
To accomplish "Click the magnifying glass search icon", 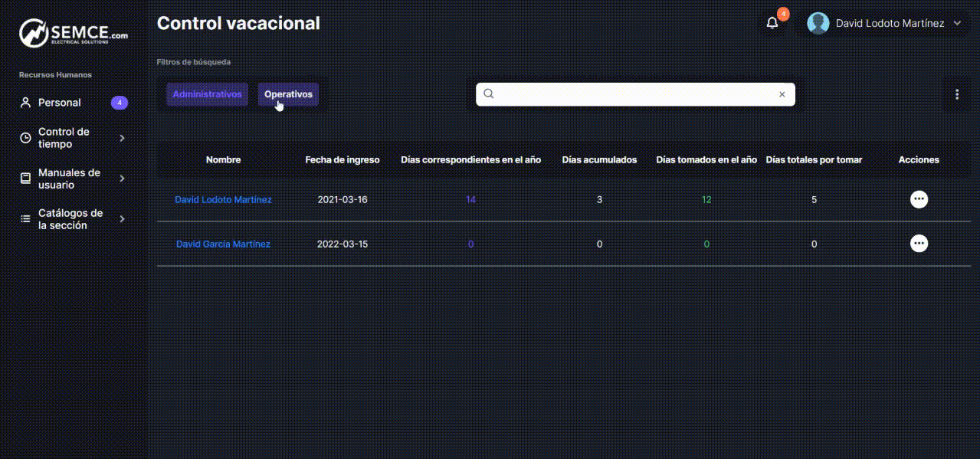I will click(489, 93).
